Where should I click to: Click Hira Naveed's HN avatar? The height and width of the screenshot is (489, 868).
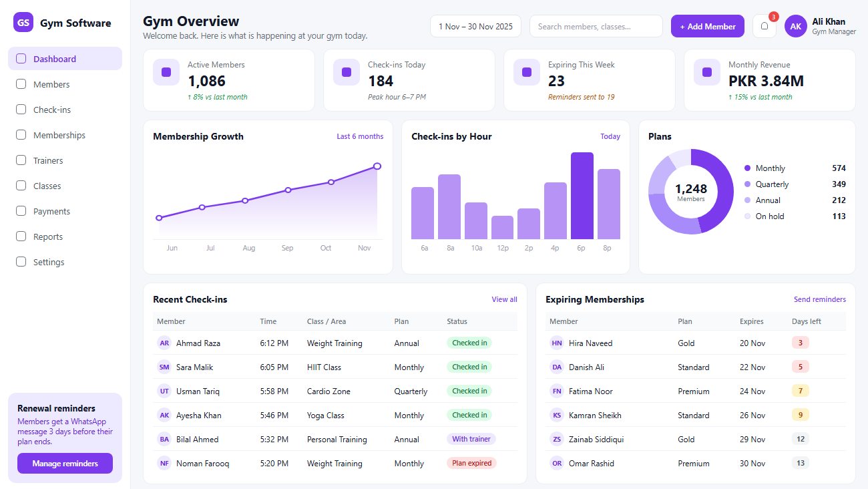pyautogui.click(x=557, y=343)
